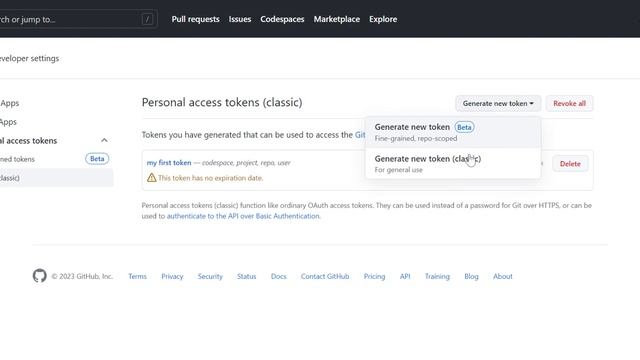Open Blog footer link
Screen dimensions: 640x360
coord(471,276)
